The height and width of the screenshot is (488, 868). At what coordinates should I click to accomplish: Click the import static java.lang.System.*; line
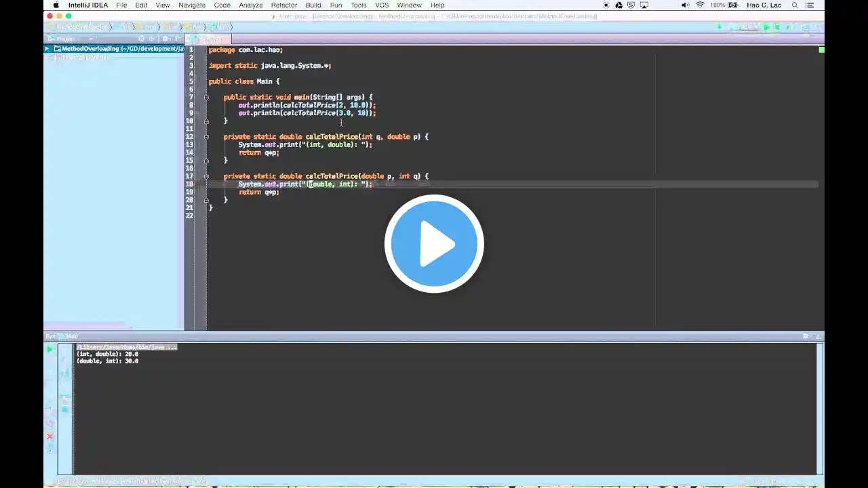[x=270, y=66]
